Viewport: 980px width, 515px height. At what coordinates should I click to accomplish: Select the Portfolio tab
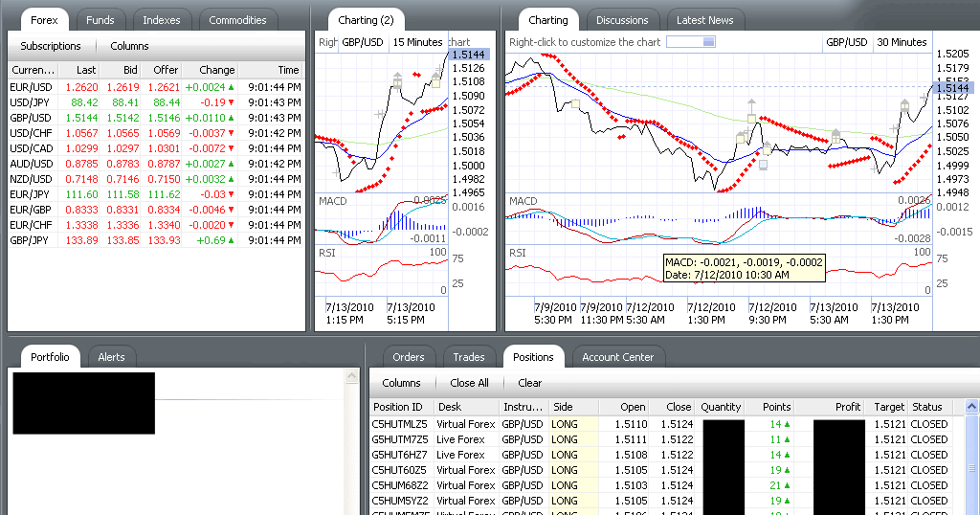click(50, 357)
